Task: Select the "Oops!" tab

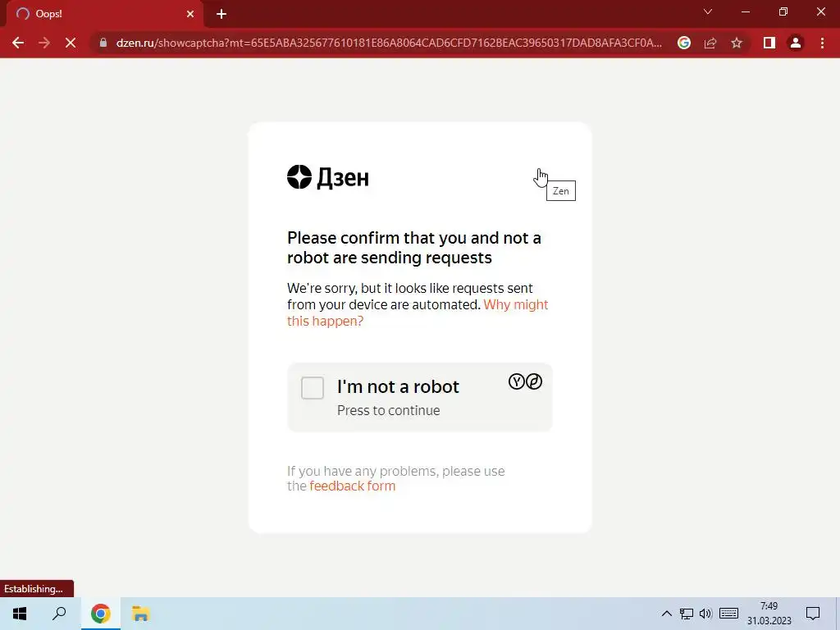Action: pyautogui.click(x=104, y=14)
